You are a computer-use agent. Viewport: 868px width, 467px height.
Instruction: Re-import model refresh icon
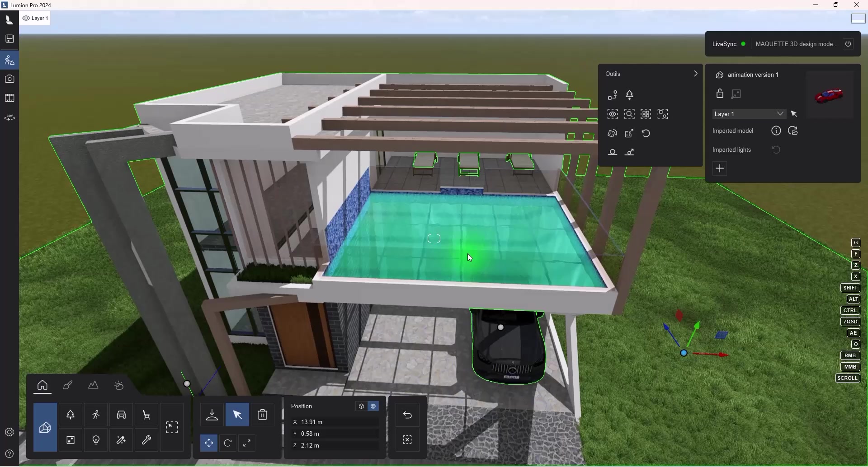click(x=793, y=131)
